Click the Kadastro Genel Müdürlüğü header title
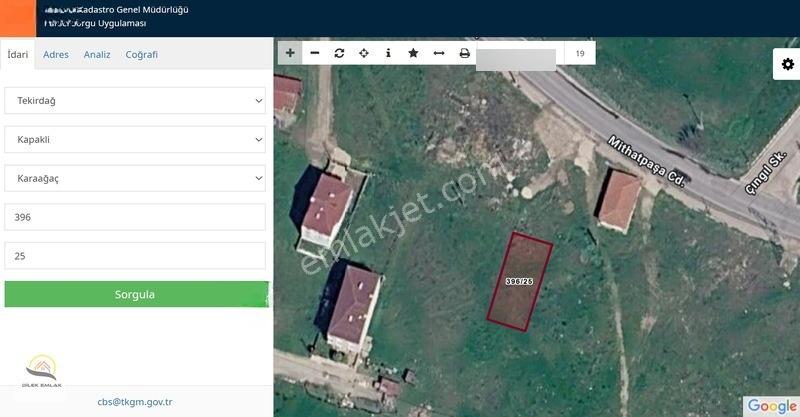Viewport: 800px width, 417px height. pyautogui.click(x=117, y=10)
